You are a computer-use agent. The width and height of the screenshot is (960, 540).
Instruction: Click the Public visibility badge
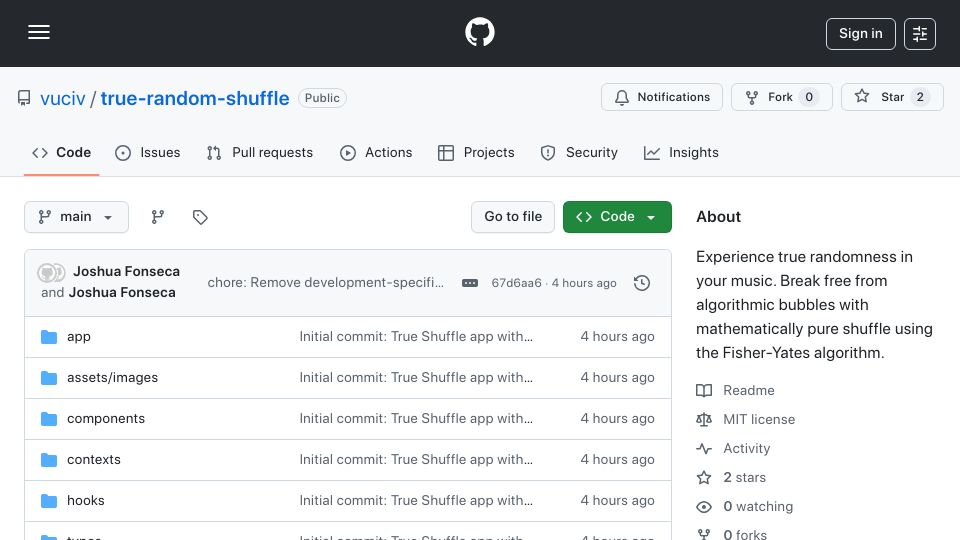click(x=322, y=98)
